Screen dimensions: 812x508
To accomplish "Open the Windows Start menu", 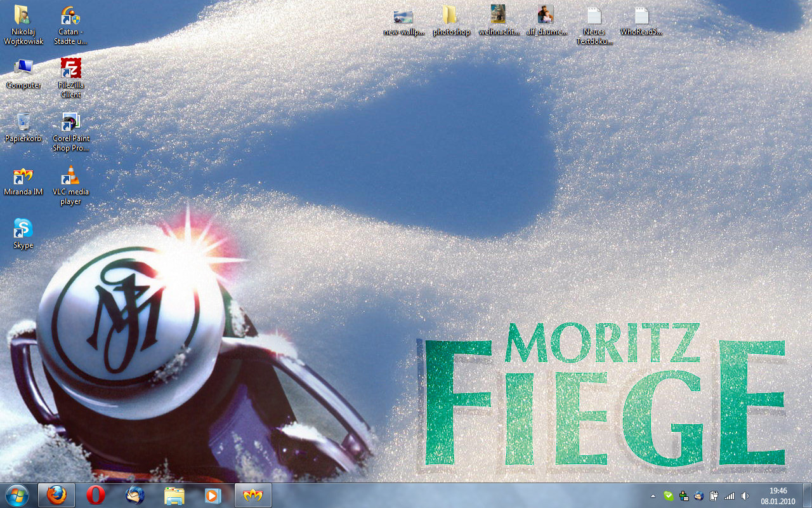I will point(17,495).
